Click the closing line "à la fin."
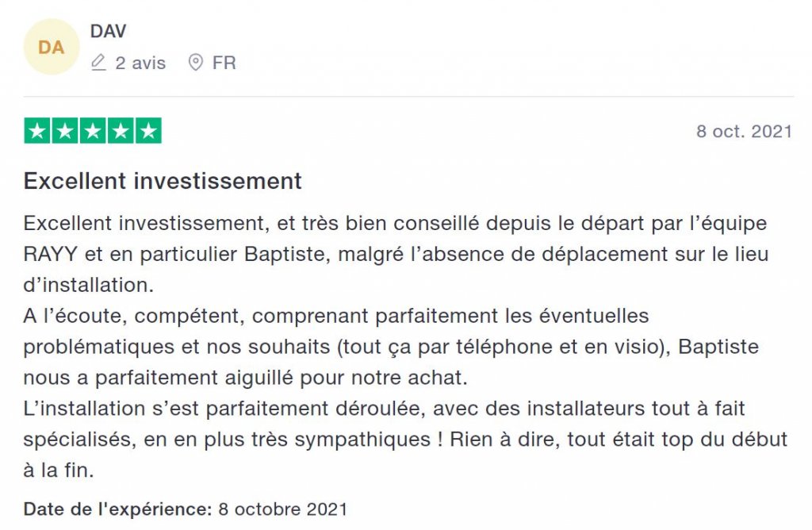 [59, 470]
